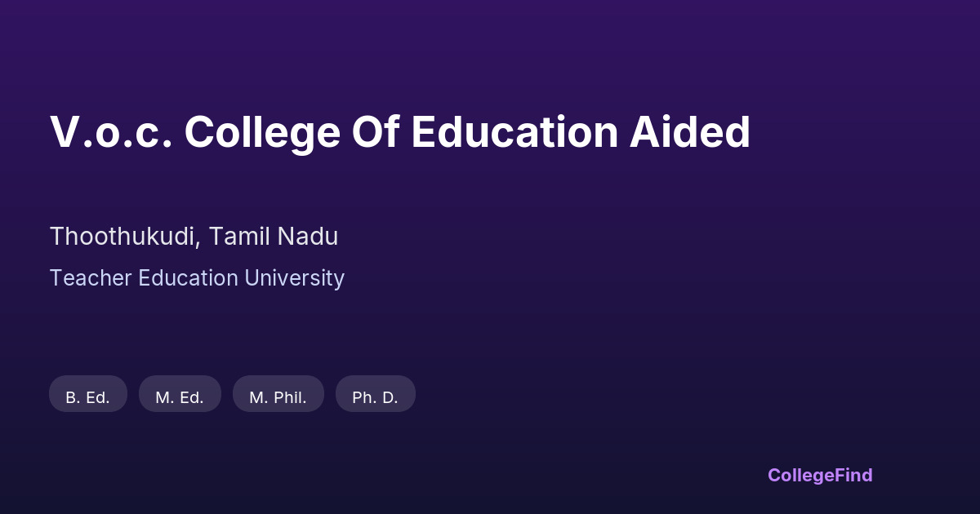Click the state name "Tamil Nadu"
The width and height of the screenshot is (980, 514).
(x=273, y=237)
